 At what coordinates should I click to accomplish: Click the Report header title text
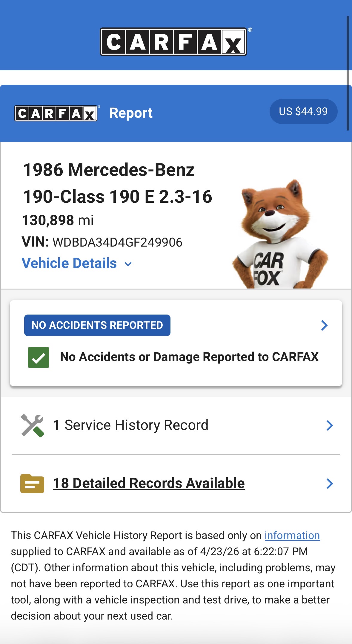(131, 113)
